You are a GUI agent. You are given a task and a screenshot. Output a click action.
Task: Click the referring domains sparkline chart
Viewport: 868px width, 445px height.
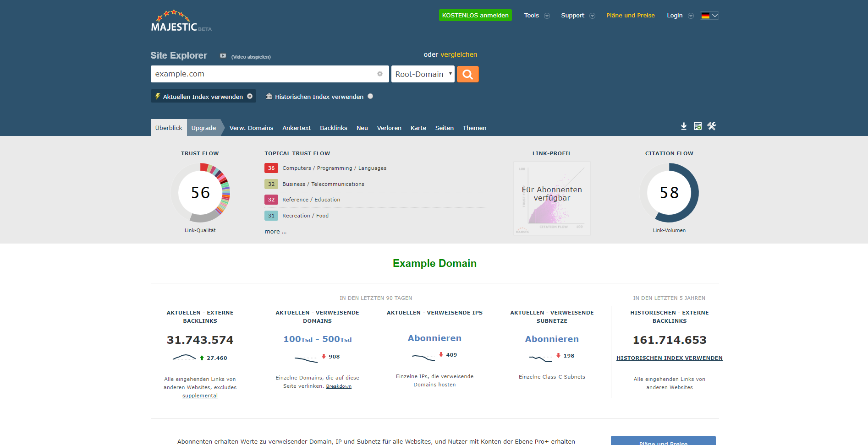pos(306,359)
